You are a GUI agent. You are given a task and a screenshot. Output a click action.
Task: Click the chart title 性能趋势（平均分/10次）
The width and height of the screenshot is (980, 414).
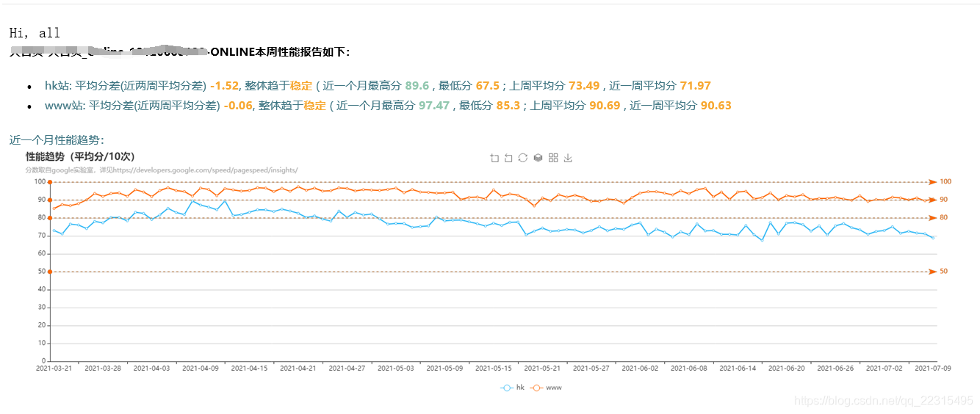(x=80, y=156)
